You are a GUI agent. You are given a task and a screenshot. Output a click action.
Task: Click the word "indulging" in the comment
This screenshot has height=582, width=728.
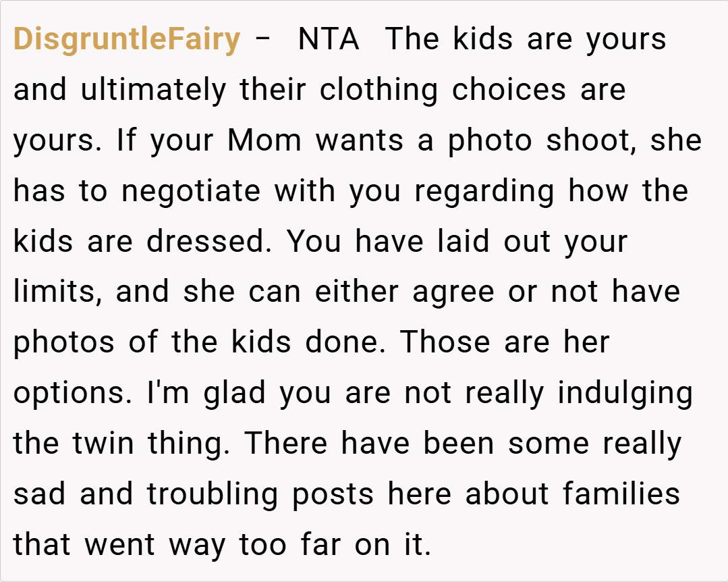pyautogui.click(x=625, y=394)
